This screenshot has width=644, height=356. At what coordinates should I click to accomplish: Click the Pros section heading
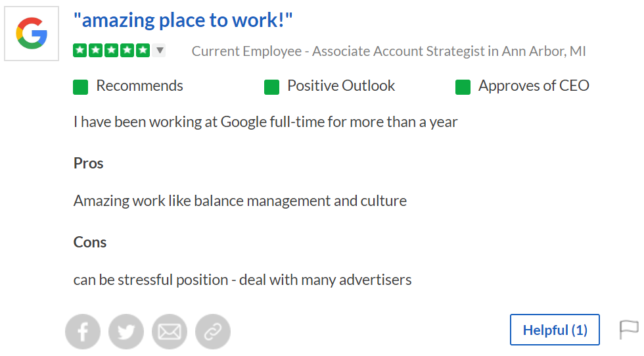tap(88, 163)
